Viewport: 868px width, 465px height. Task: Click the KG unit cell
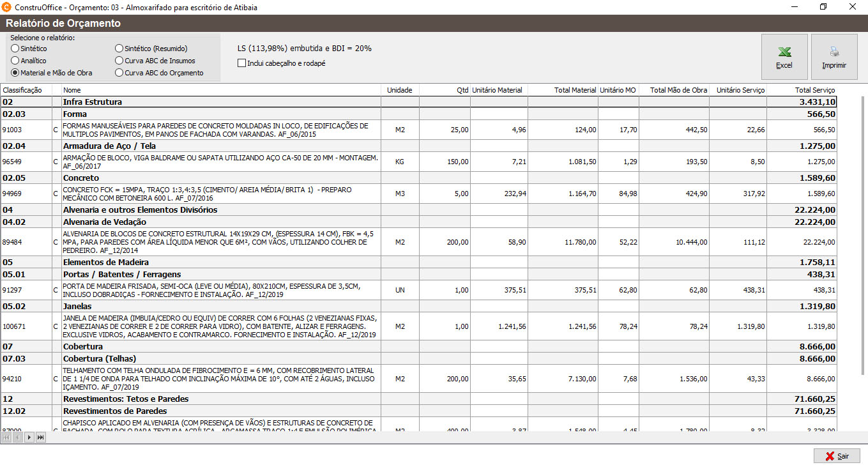click(x=400, y=162)
